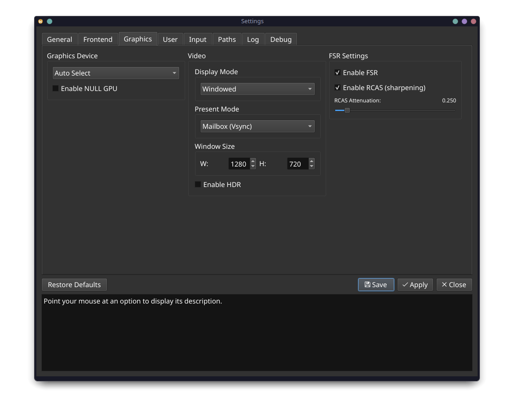Click the teal pin button beside the app icon
Viewport: 514px width, 420px height.
[x=50, y=21]
